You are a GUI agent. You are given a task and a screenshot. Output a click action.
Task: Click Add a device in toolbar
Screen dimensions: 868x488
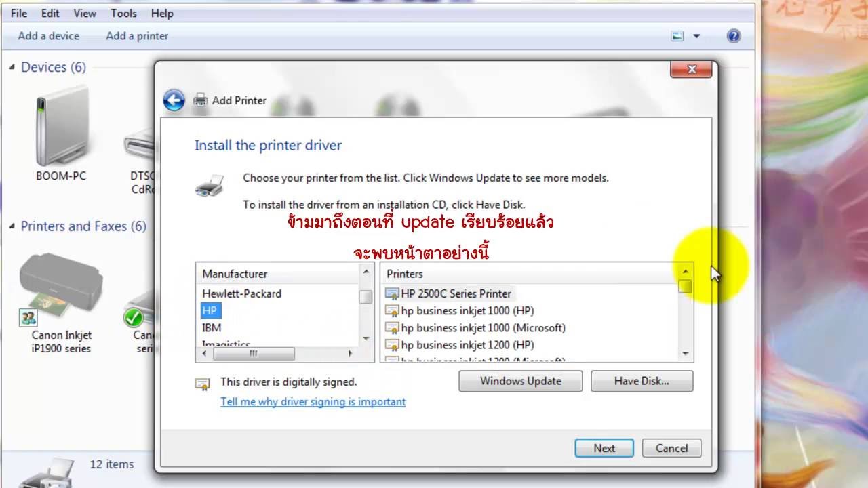pos(49,36)
